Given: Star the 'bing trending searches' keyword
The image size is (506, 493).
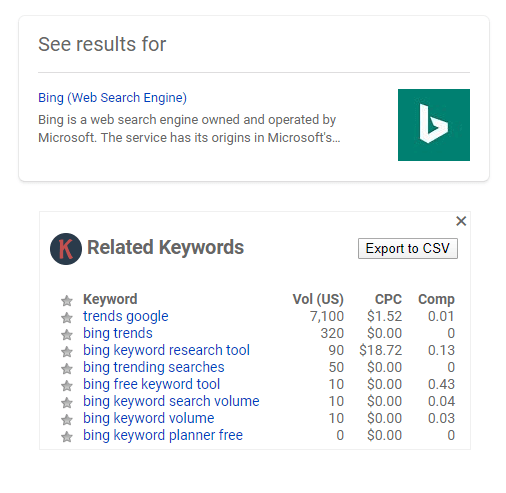Looking at the screenshot, I should point(67,369).
